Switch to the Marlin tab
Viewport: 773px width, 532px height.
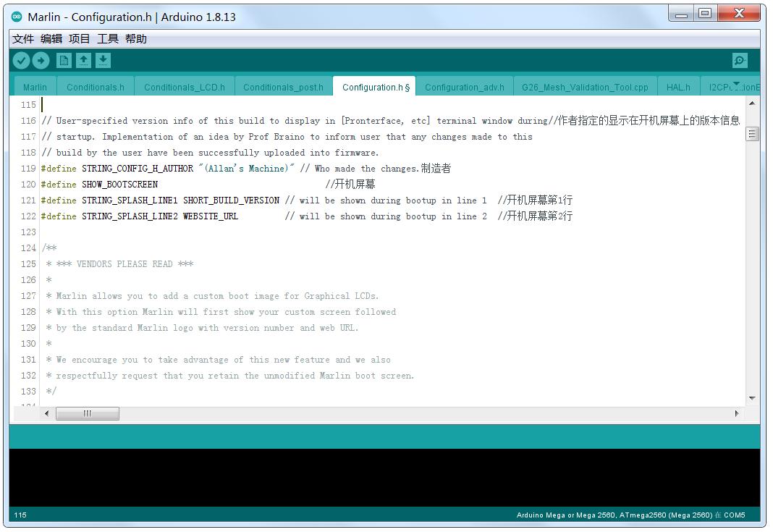tap(34, 85)
